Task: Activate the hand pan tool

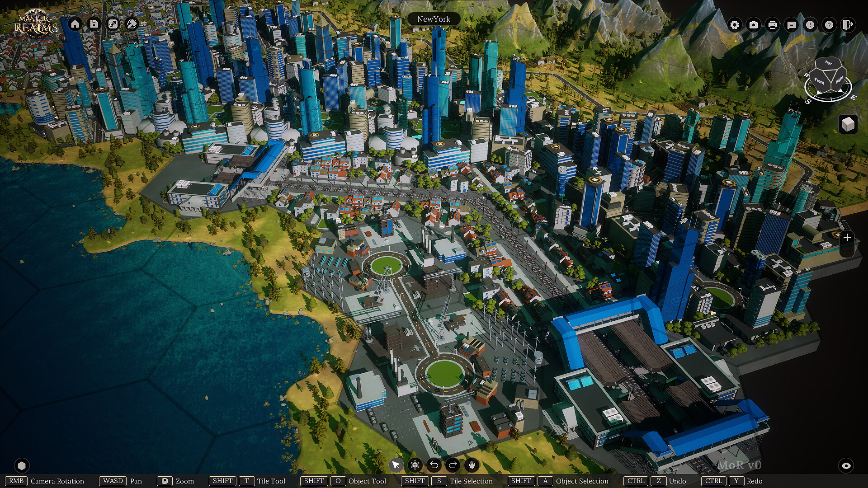Action: click(x=471, y=465)
